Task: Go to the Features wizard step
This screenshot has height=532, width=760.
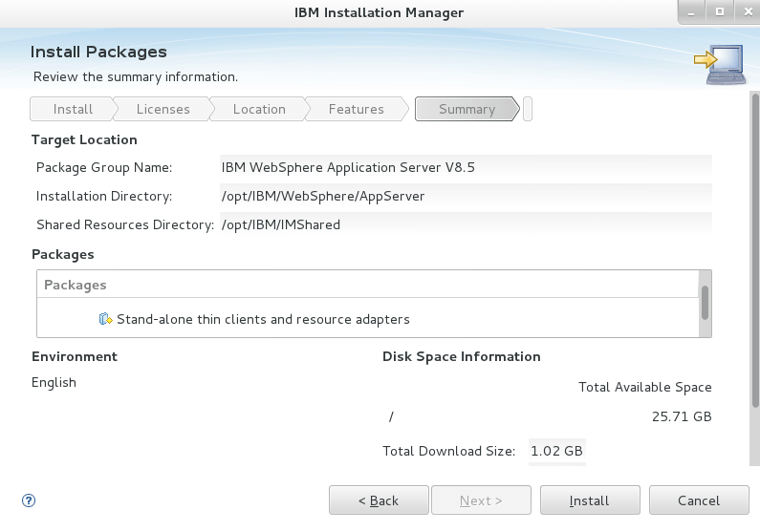Action: tap(357, 109)
